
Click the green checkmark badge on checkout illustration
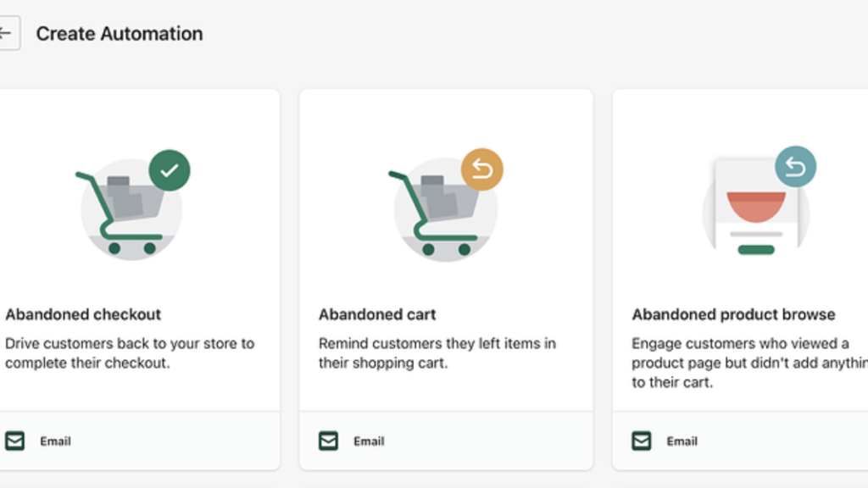click(171, 169)
